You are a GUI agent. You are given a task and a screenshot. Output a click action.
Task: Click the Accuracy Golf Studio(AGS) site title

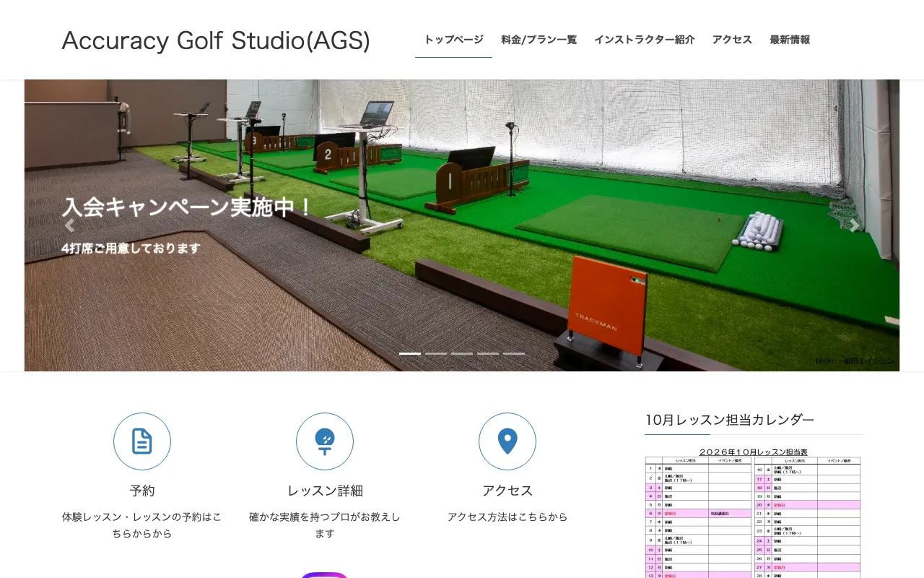[216, 40]
